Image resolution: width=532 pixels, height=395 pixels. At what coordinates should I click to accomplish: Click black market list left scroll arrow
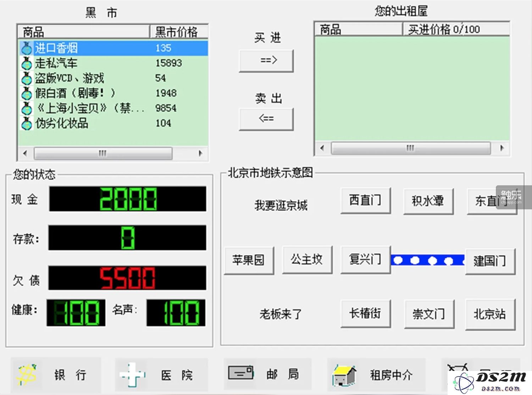[25, 153]
